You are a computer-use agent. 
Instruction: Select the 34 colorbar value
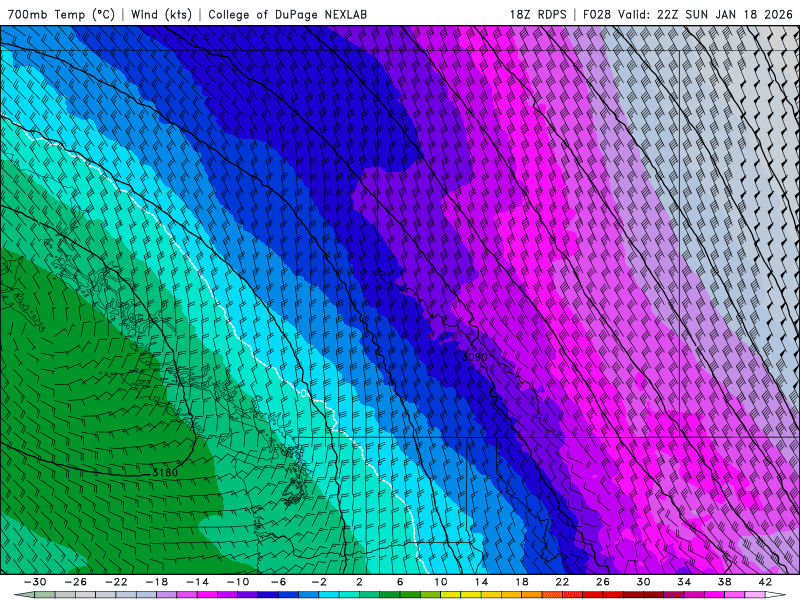click(x=684, y=582)
